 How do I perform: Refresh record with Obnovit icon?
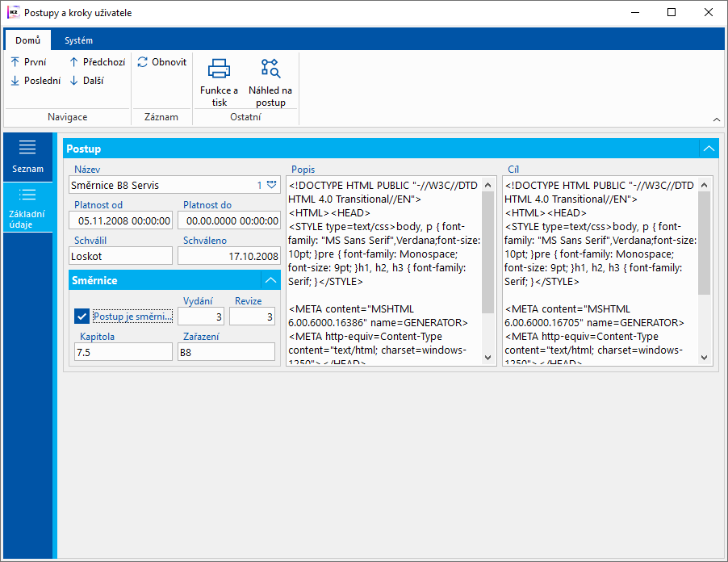click(143, 62)
